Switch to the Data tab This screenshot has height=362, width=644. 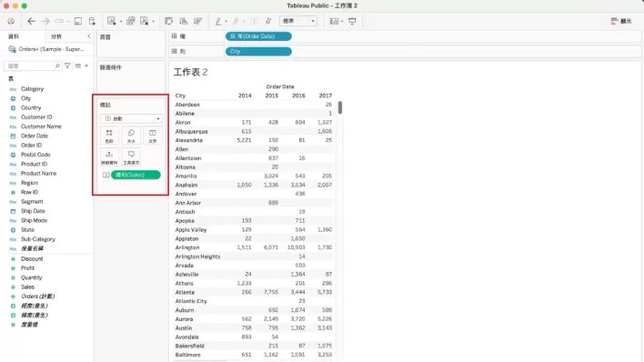point(14,36)
